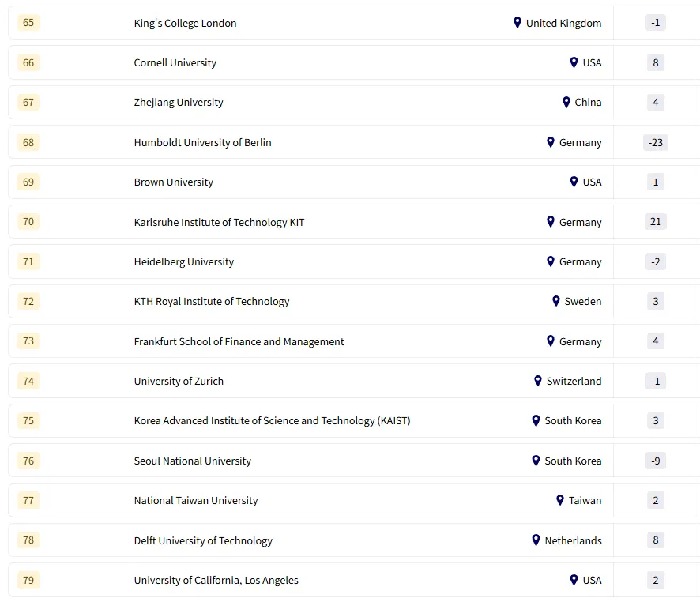700x602 pixels.
Task: Click the location pin beside United Kingdom
Action: pos(517,23)
